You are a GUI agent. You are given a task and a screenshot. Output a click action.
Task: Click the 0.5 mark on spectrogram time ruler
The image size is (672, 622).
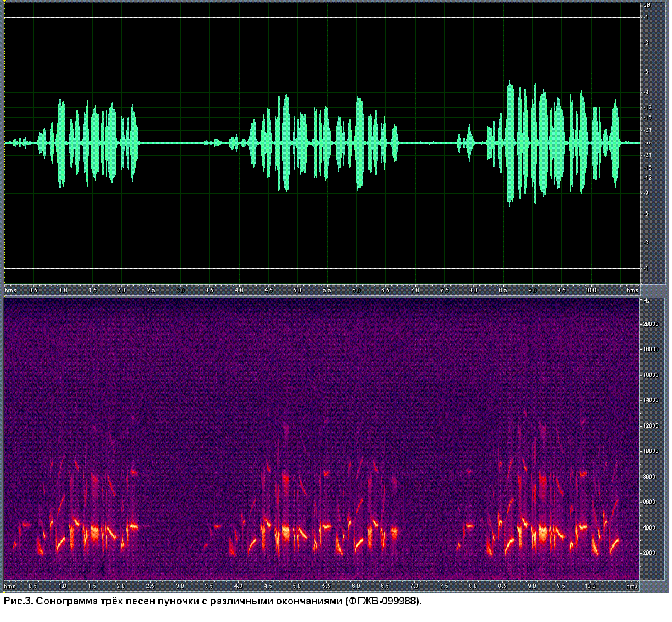click(x=33, y=587)
